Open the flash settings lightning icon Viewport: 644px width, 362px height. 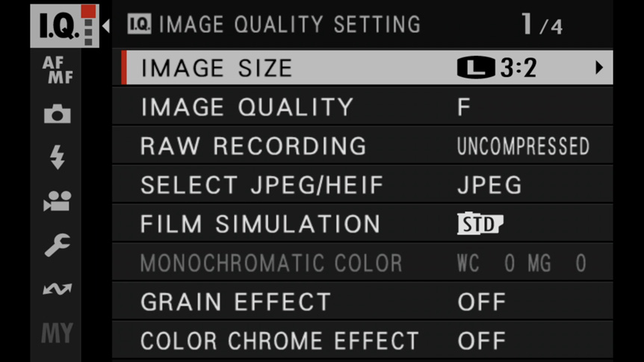click(x=57, y=157)
